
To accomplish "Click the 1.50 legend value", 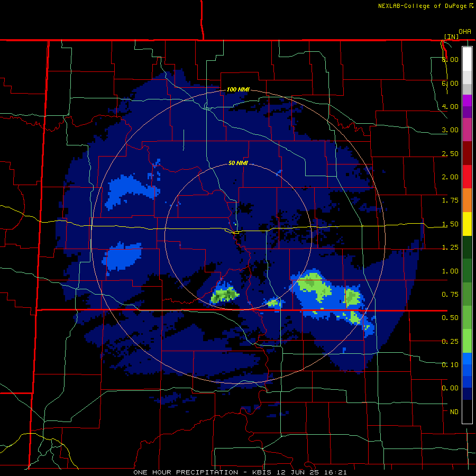I will (450, 224).
